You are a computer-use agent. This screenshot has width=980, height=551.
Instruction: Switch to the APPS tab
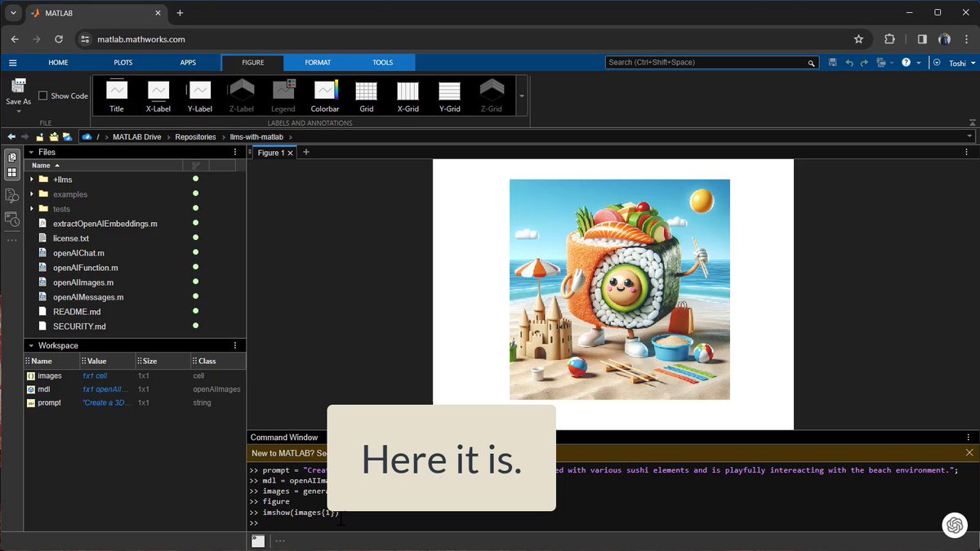188,63
